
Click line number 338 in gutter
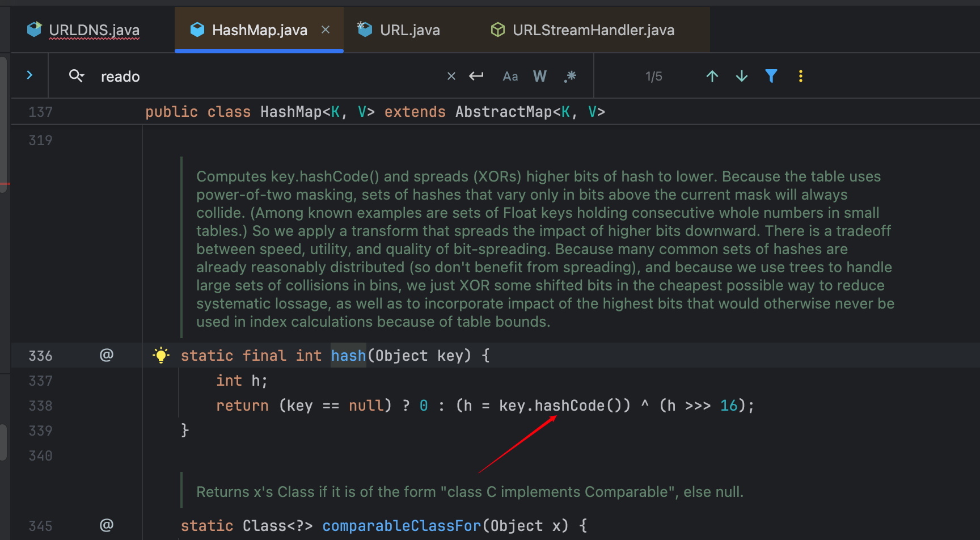pos(40,406)
